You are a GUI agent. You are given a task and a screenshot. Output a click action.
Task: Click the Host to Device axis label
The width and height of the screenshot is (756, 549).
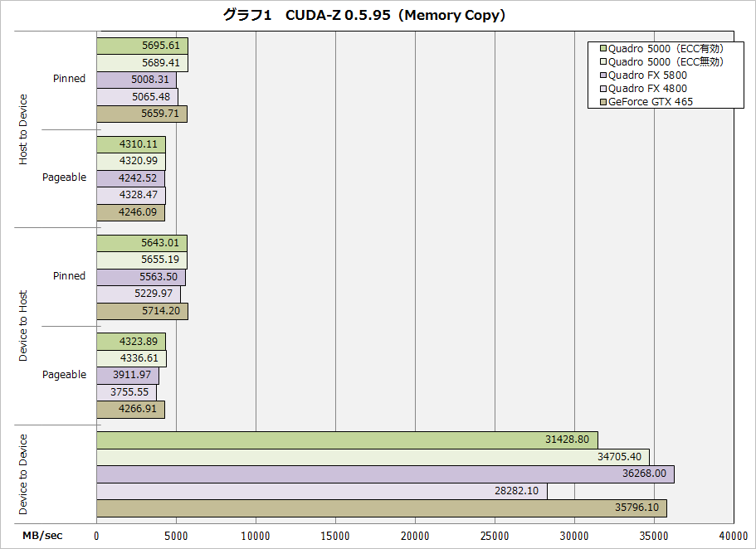tap(23, 129)
